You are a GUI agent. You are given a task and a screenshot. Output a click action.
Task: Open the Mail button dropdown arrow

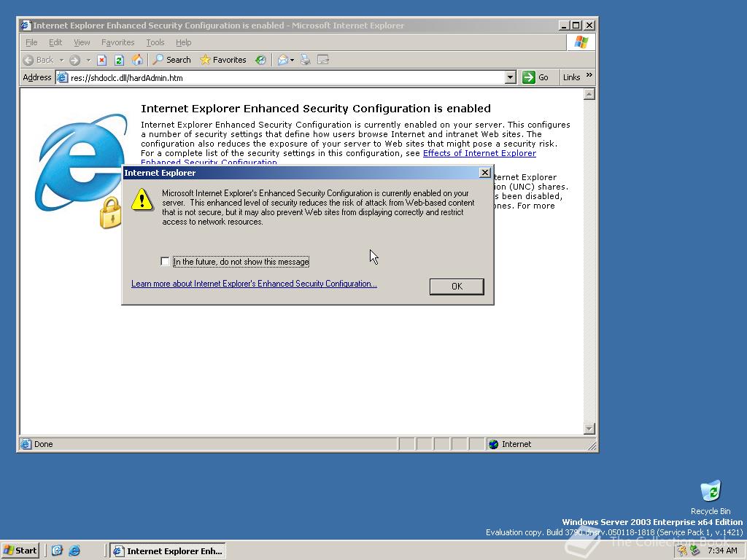(292, 60)
